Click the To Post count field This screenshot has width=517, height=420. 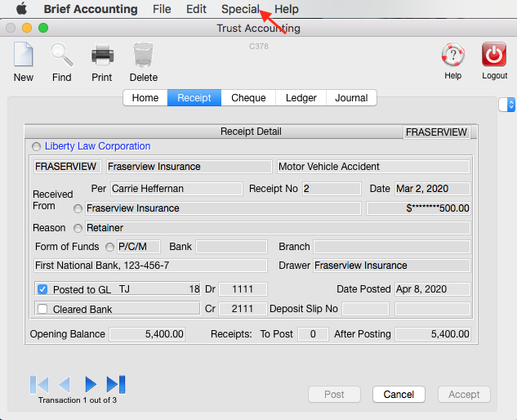point(313,334)
